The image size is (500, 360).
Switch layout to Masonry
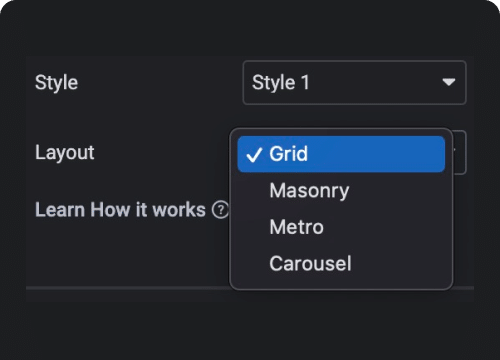(x=309, y=191)
